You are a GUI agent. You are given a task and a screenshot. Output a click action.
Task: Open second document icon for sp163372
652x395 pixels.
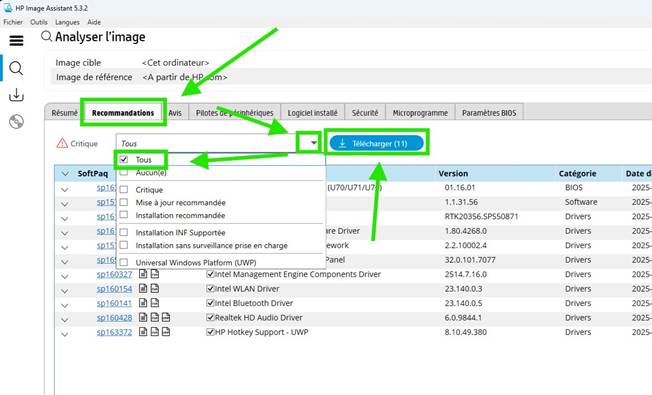pos(155,332)
